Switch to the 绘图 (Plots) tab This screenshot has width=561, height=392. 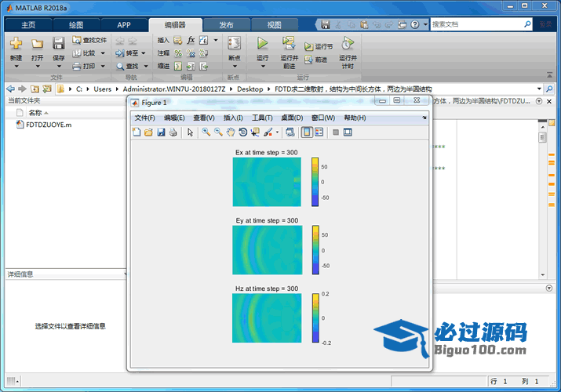(76, 25)
